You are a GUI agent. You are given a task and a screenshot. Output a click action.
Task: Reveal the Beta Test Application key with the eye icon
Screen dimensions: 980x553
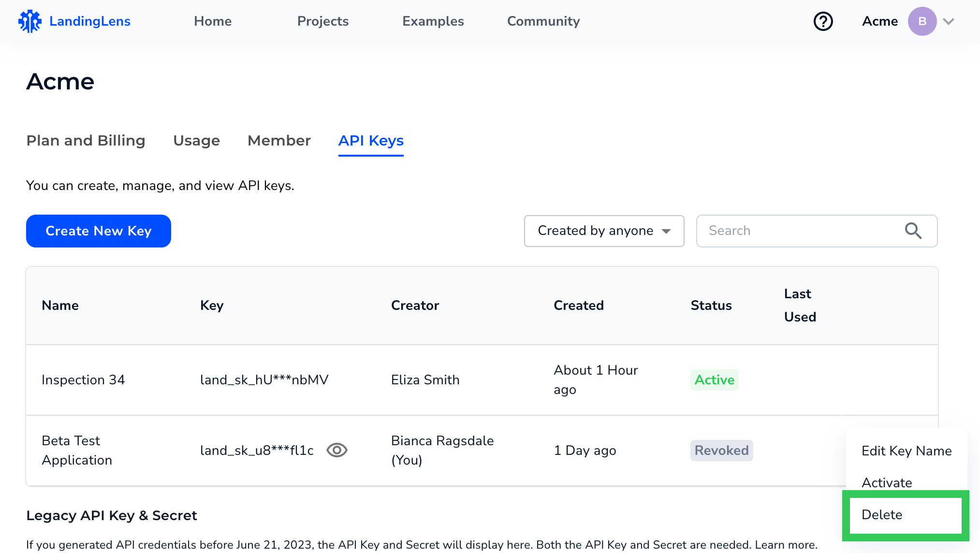(x=337, y=450)
